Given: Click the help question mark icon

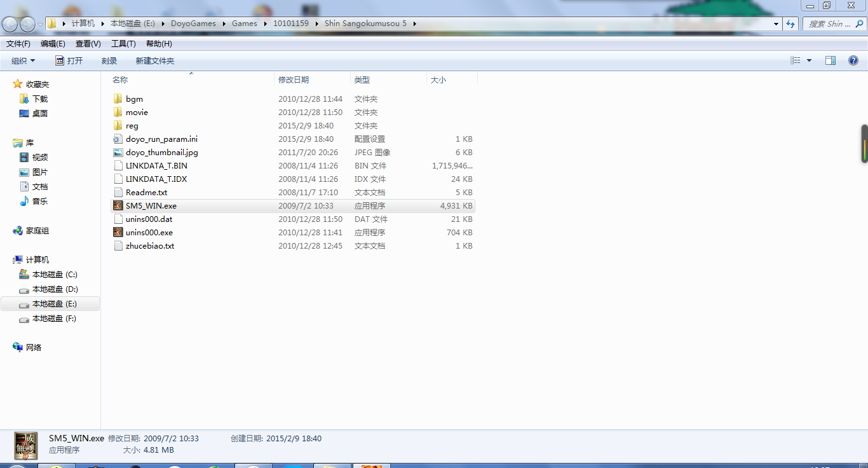Looking at the screenshot, I should [x=853, y=60].
